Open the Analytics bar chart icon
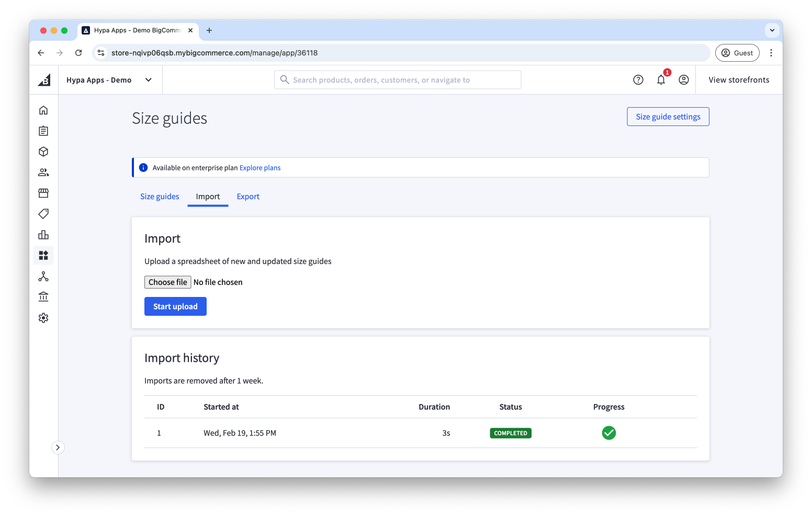The image size is (812, 516). point(43,235)
